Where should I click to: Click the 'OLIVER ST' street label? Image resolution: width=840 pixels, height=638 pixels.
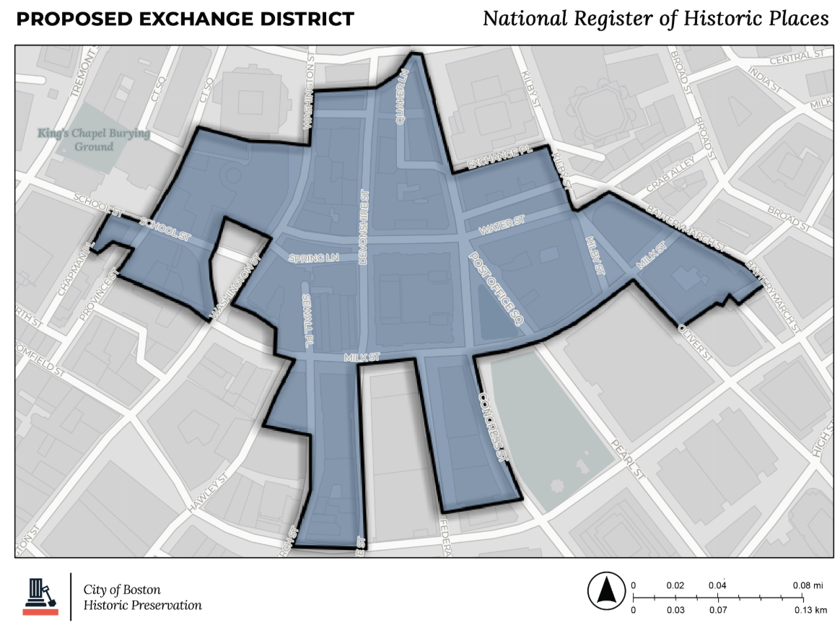(x=696, y=342)
